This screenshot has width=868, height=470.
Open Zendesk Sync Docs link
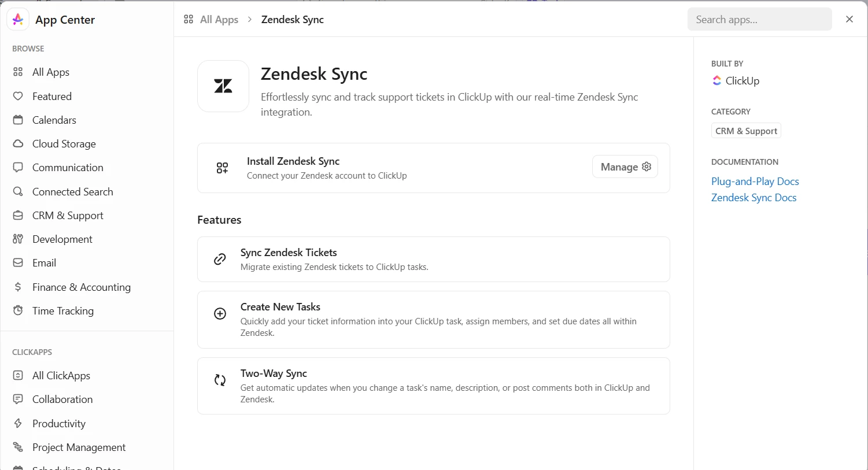[x=754, y=197]
